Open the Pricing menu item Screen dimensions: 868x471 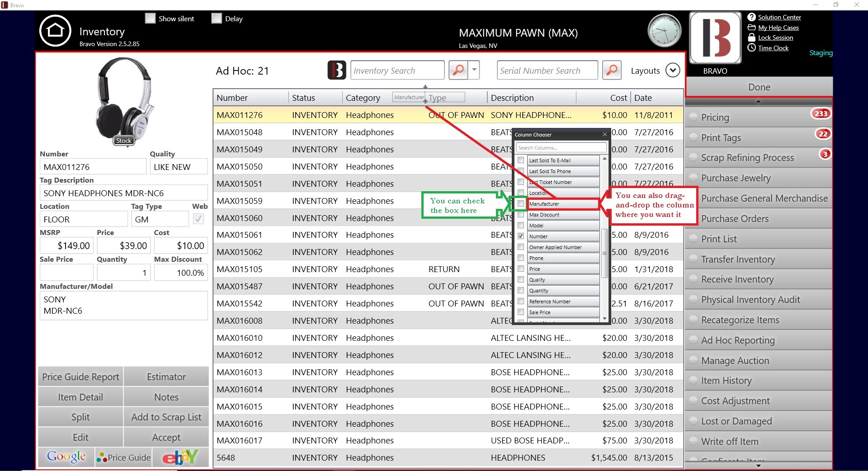click(759, 117)
